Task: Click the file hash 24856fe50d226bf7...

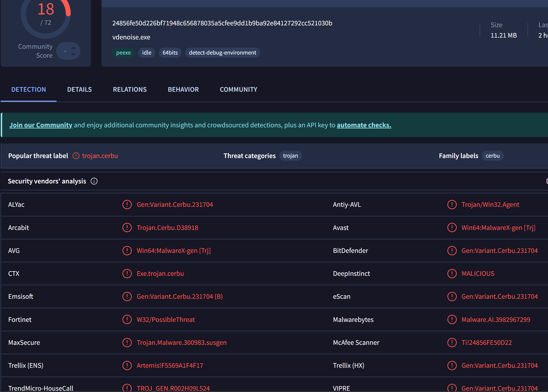Action: coord(222,23)
